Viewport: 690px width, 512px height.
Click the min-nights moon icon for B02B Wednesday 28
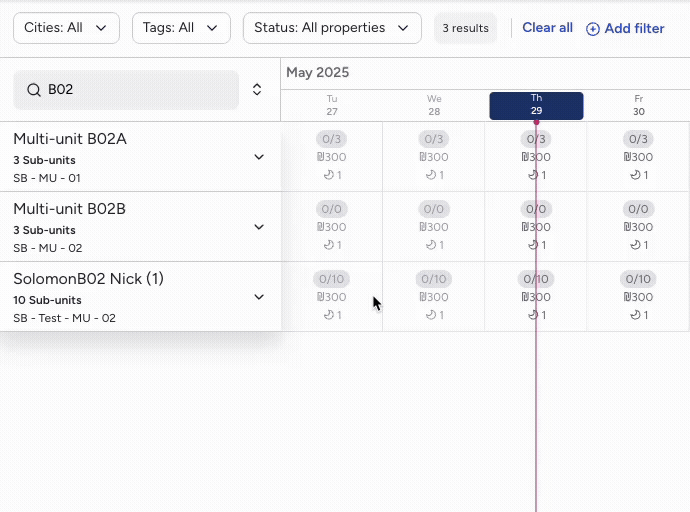(x=431, y=245)
